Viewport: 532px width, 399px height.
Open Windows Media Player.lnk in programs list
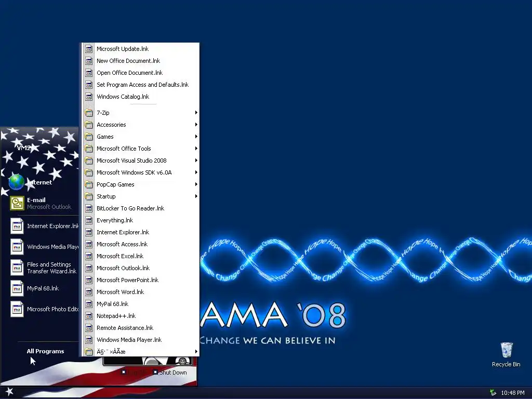tap(140, 340)
